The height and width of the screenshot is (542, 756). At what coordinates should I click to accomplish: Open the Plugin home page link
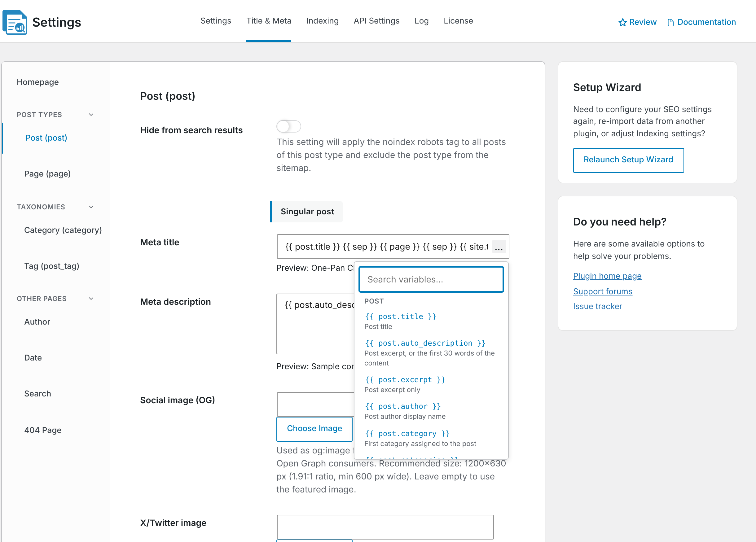point(607,276)
